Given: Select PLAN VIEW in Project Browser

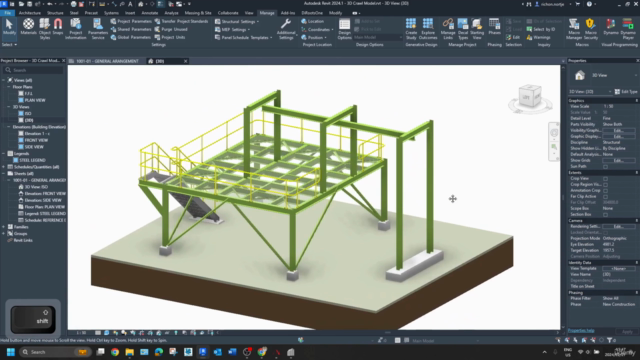Looking at the screenshot, I should 35,100.
